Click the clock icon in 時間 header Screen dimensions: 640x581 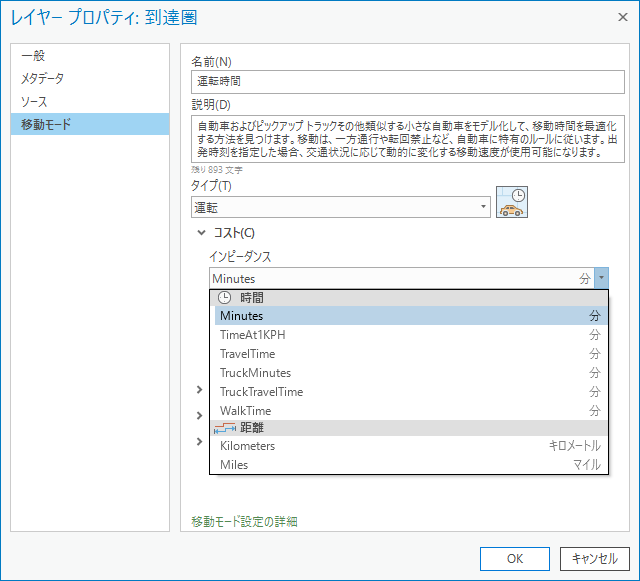click(225, 298)
